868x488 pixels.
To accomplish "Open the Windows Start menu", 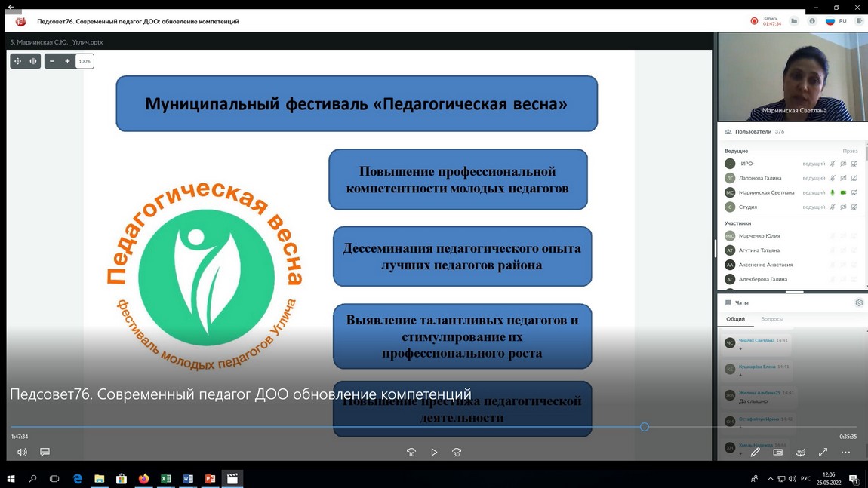I will [x=11, y=479].
